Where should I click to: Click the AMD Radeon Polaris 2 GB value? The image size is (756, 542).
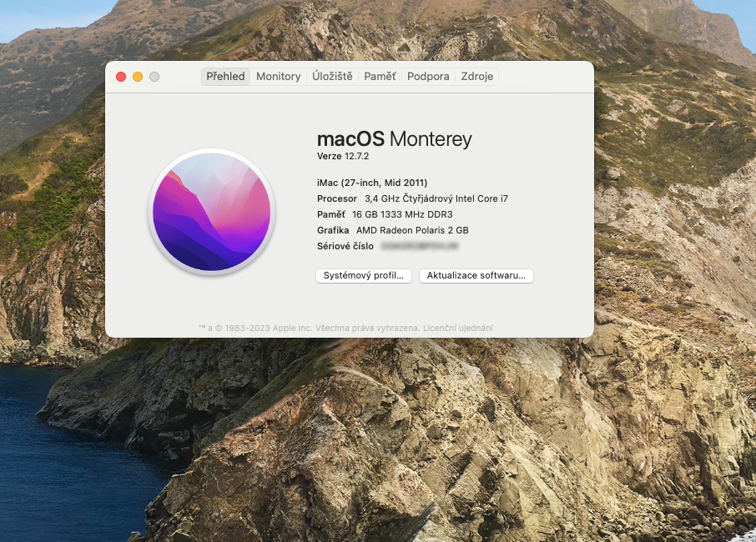point(413,230)
